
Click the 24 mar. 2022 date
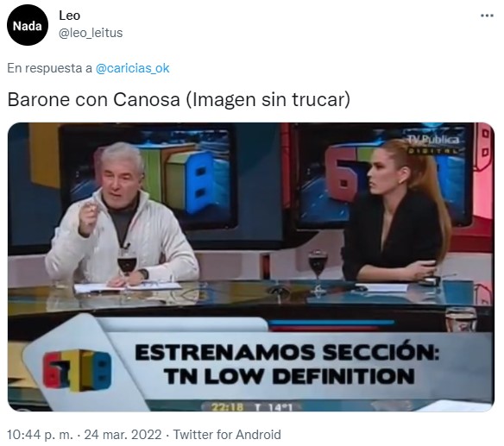pos(123,435)
